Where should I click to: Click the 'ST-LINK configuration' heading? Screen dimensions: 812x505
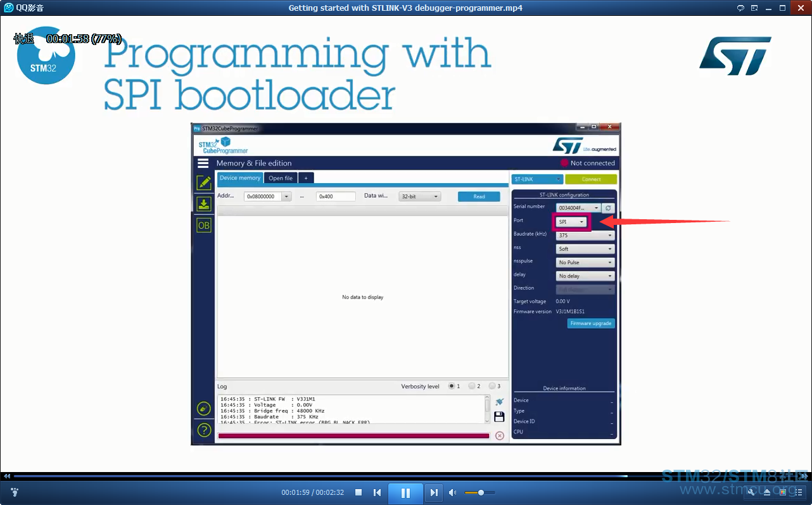[564, 195]
